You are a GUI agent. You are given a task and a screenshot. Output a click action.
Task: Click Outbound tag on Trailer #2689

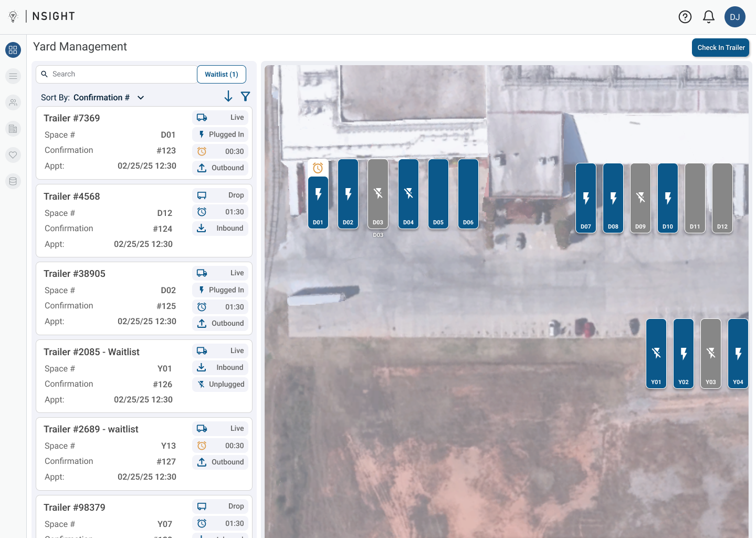tap(220, 462)
